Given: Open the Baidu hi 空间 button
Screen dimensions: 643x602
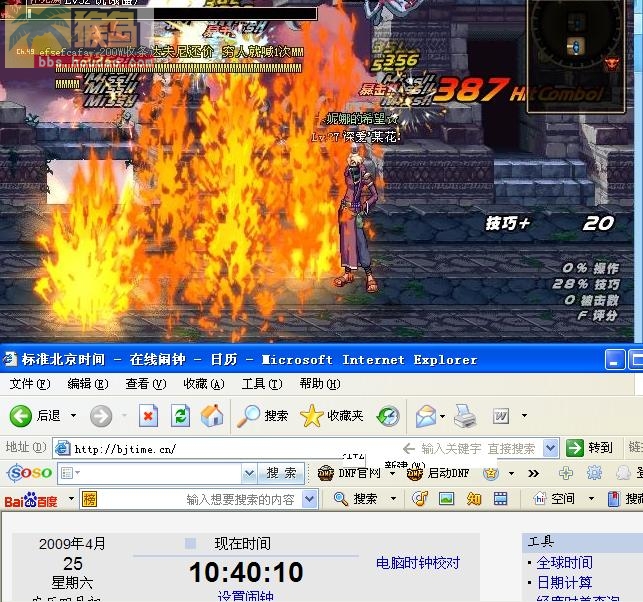Looking at the screenshot, I should pyautogui.click(x=554, y=499).
